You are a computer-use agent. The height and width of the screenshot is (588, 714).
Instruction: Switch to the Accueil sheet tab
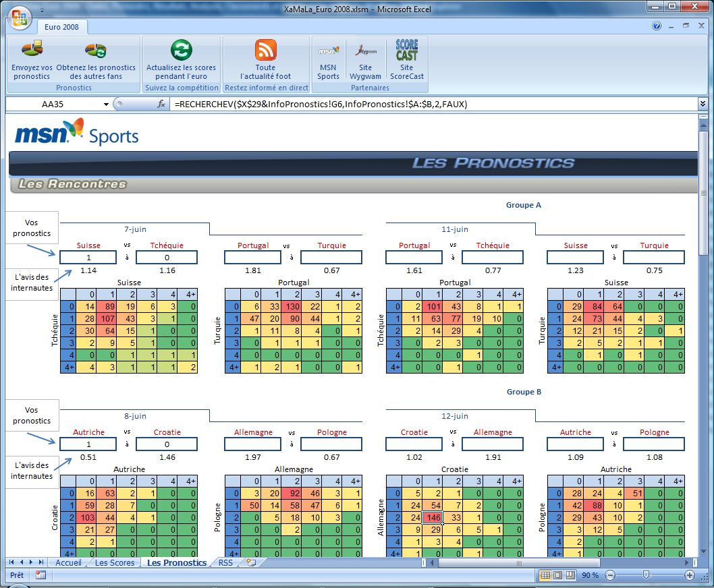[x=68, y=562]
